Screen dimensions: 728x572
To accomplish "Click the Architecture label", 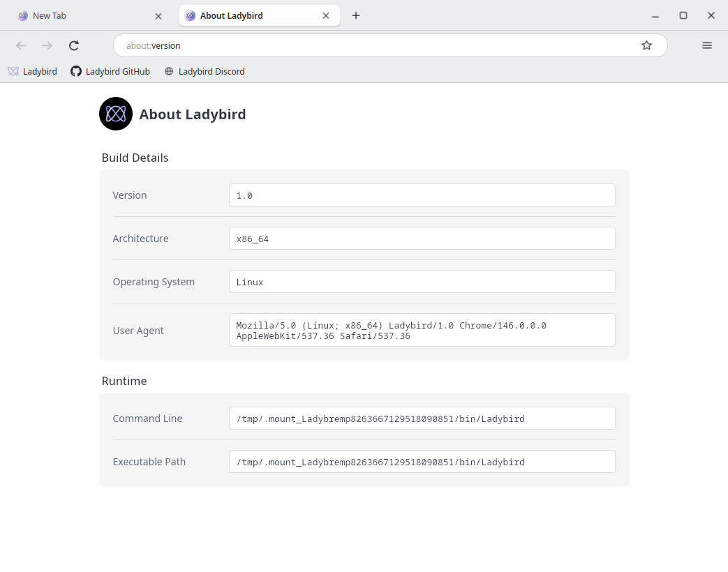I will coord(141,239).
